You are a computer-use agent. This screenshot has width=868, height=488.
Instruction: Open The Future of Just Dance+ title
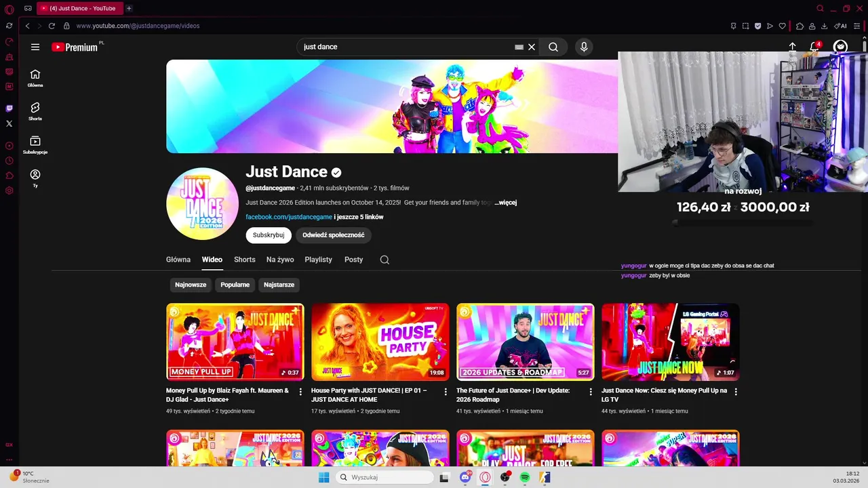pyautogui.click(x=513, y=395)
